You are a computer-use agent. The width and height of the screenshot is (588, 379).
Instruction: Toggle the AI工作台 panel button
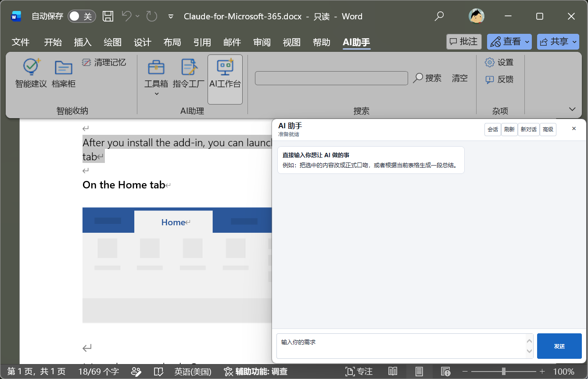click(x=225, y=79)
